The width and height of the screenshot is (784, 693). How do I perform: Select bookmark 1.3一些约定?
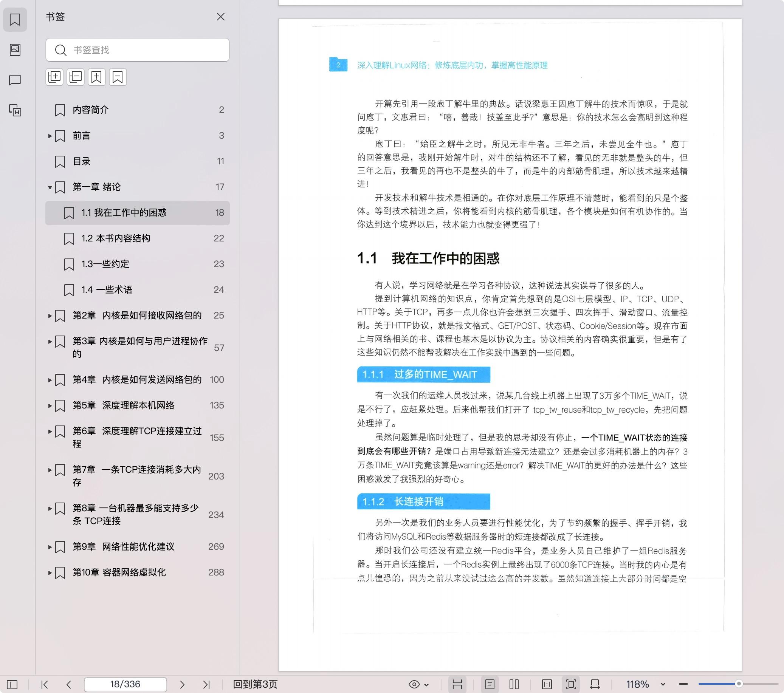point(137,264)
